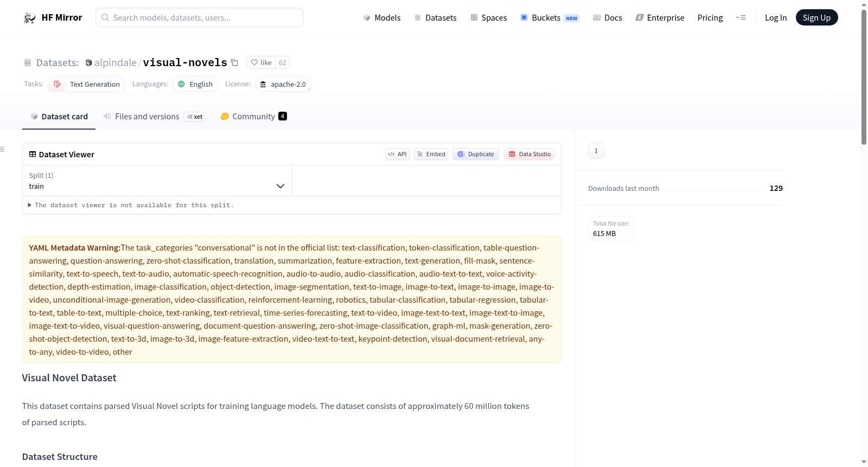Select the English language tag
The image size is (868, 467).
[x=195, y=84]
